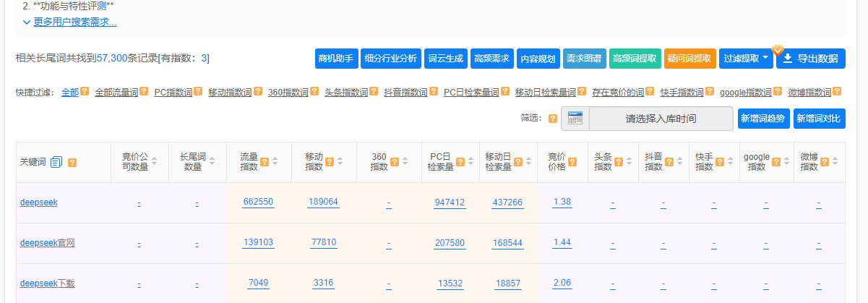Filter by 存在竞价的词
868x303 pixels.
pyautogui.click(x=618, y=93)
